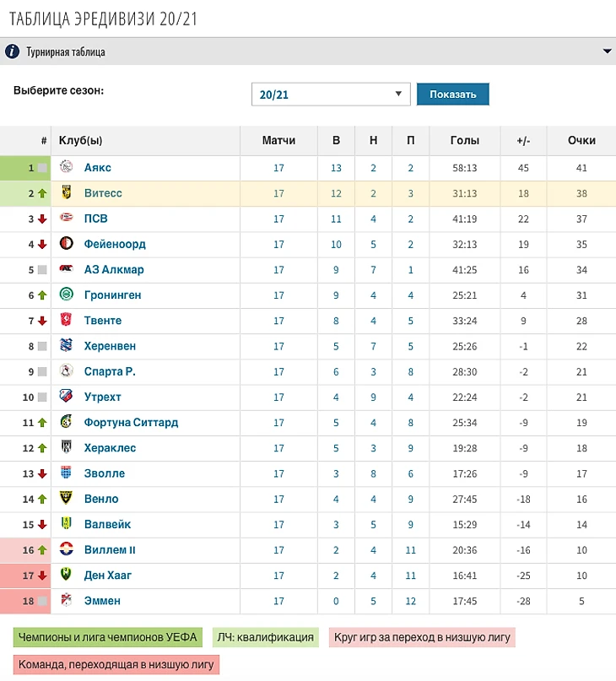Click the Groningen club logo
Screen dimensions: 616x681
pyautogui.click(x=67, y=295)
